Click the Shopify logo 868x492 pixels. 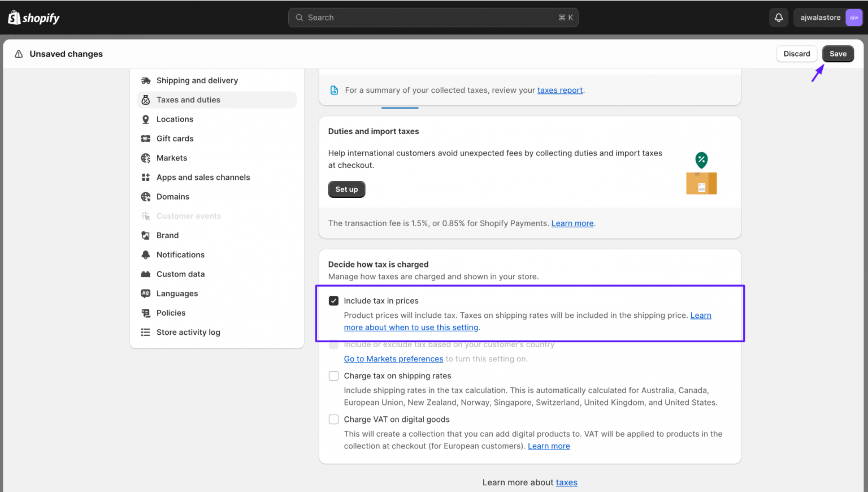(33, 17)
